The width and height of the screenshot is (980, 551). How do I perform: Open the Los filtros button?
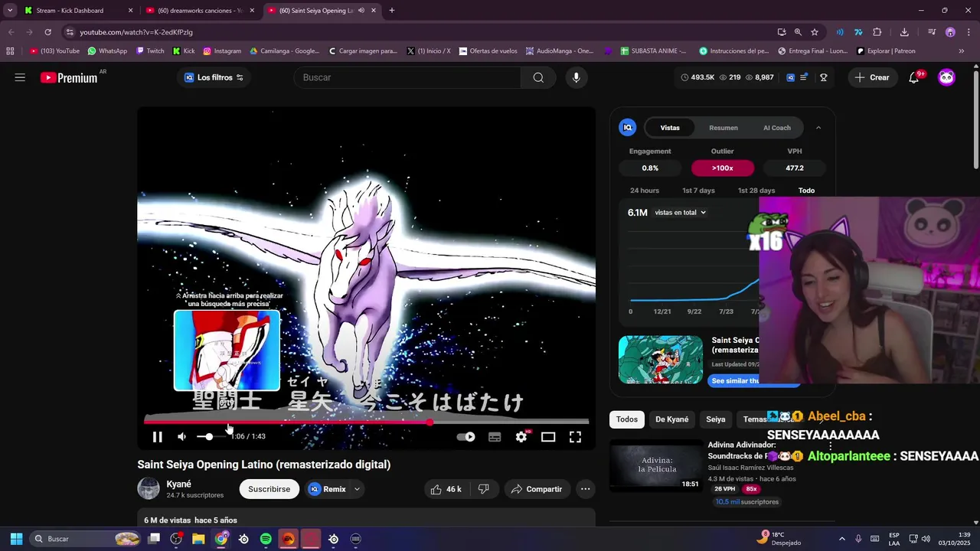(x=214, y=77)
